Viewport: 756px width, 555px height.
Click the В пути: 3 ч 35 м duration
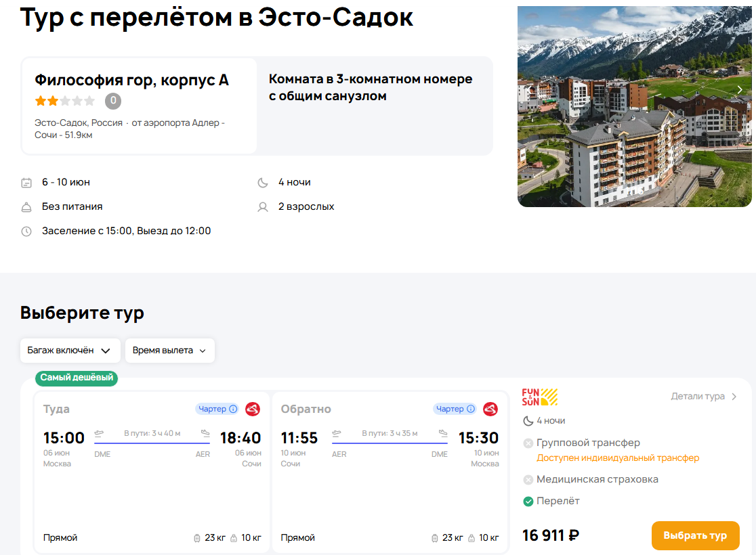[390, 433]
